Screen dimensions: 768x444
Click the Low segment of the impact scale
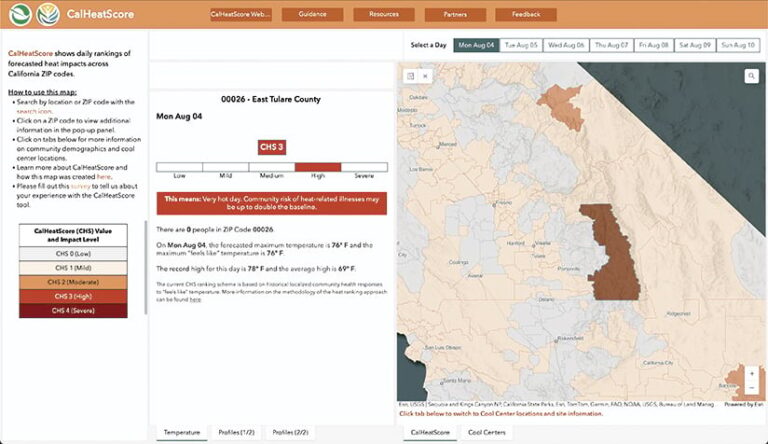[x=179, y=167]
